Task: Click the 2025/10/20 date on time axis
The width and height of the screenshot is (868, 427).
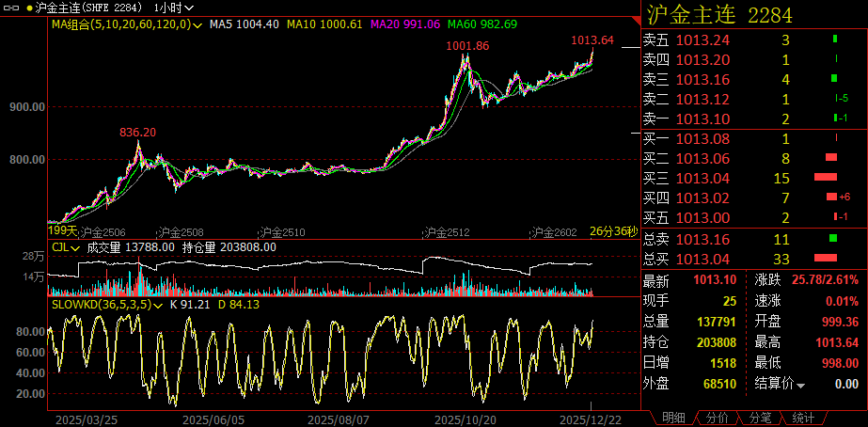Action: pyautogui.click(x=464, y=418)
